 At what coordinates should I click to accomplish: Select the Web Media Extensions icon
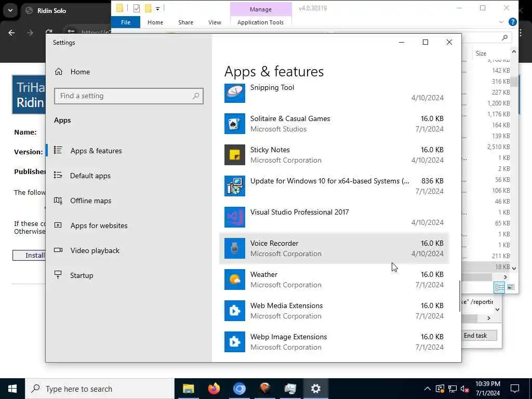[x=234, y=311]
